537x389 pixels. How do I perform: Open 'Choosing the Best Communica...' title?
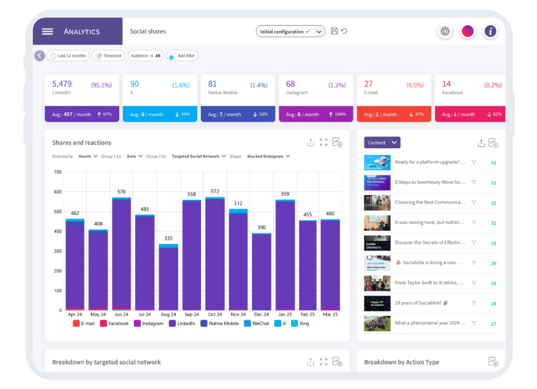point(430,202)
